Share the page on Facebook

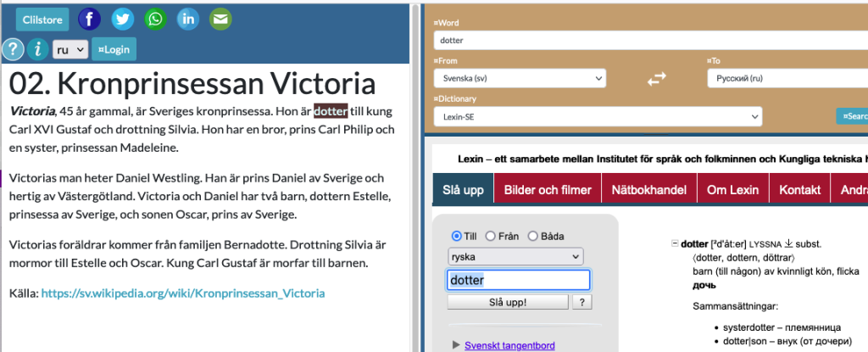coord(89,19)
